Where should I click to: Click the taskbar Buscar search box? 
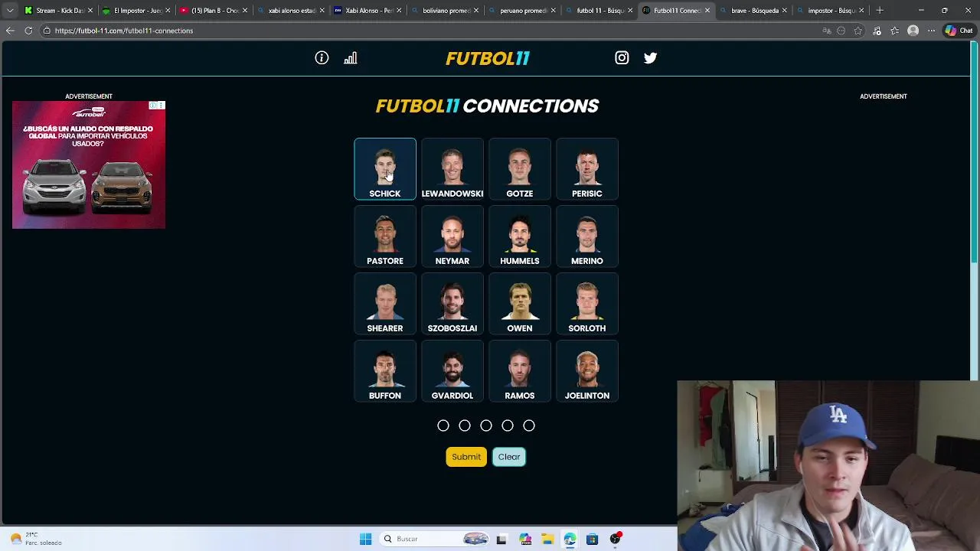(x=434, y=539)
